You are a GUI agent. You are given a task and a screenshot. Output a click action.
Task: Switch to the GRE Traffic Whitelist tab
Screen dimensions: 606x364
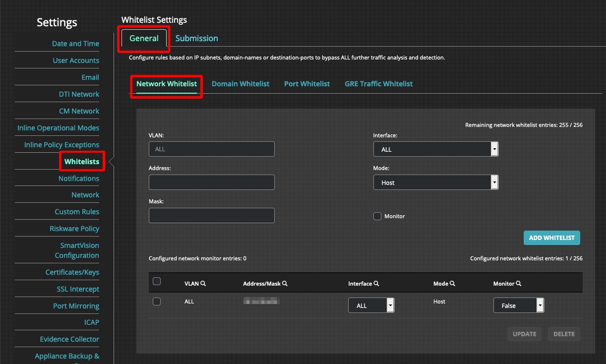pos(378,83)
